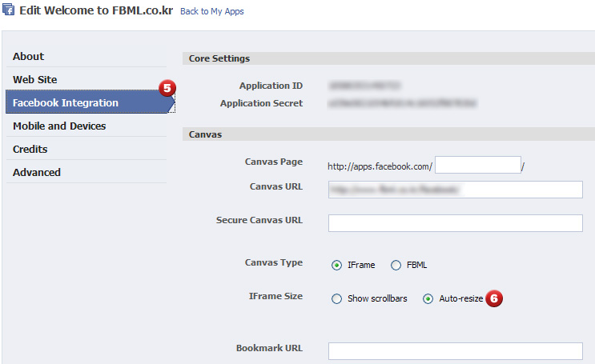Click the Canvas Page name input field
Screen dimensions: 595x364
coord(478,165)
